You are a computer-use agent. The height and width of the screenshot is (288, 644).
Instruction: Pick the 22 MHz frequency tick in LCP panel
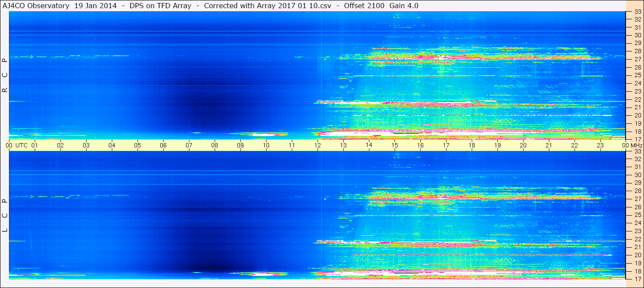click(x=638, y=239)
